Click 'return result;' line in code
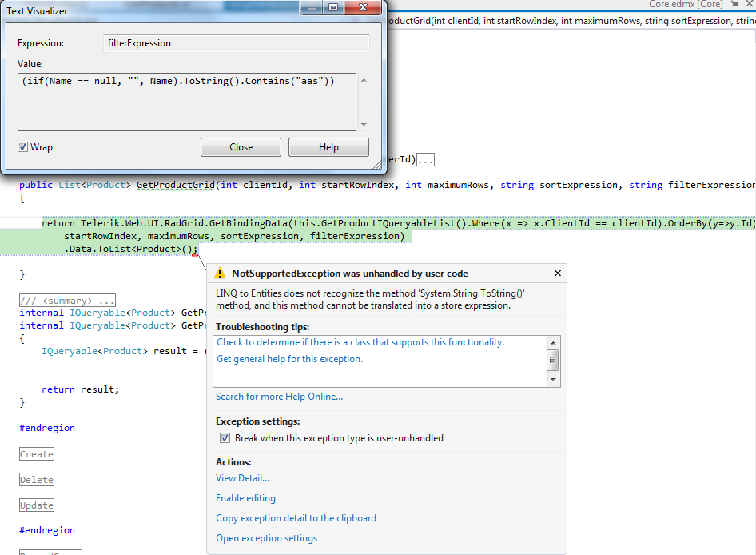The height and width of the screenshot is (555, 756). point(80,389)
